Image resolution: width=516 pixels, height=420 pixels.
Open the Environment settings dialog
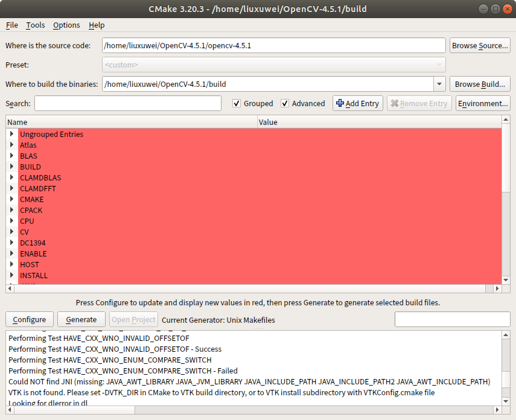[x=482, y=103]
